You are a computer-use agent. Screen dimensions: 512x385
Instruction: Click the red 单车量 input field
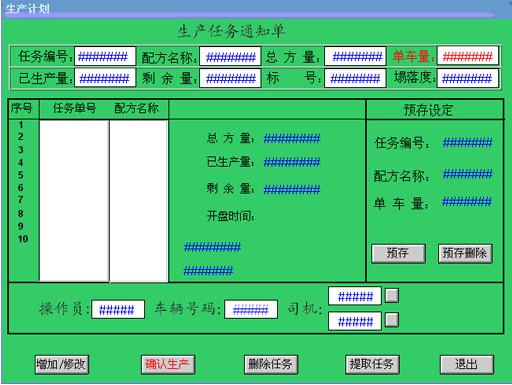pos(468,56)
